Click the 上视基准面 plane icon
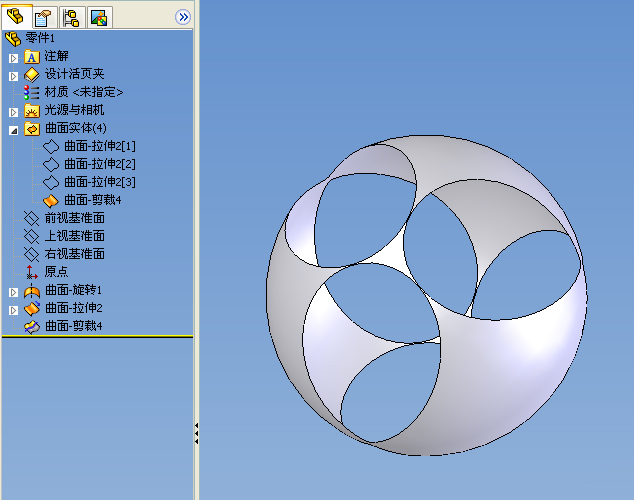 click(x=31, y=236)
